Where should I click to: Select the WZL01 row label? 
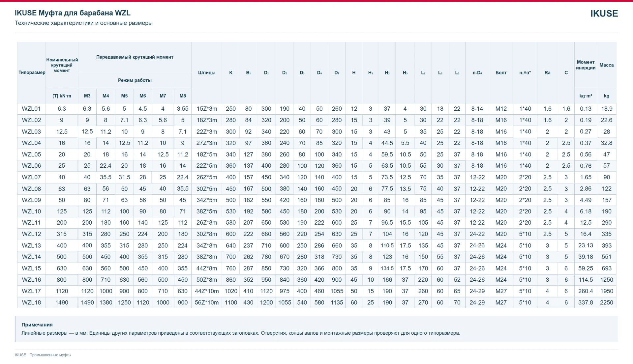(x=31, y=109)
